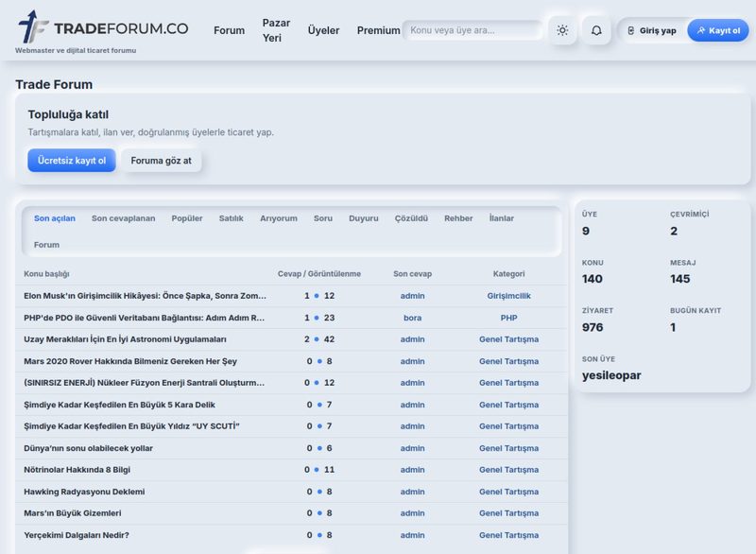Switch to the Soru tab
756x554 pixels.
[x=323, y=218]
